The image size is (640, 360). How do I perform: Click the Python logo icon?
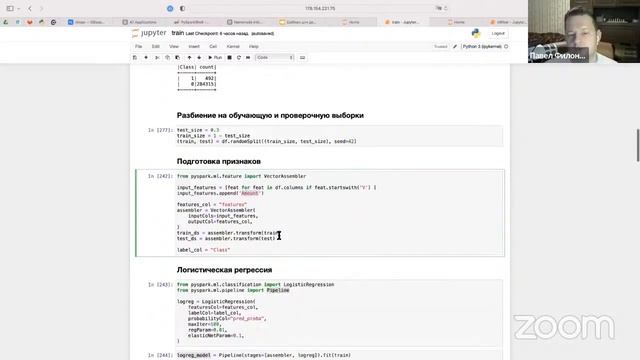[476, 33]
